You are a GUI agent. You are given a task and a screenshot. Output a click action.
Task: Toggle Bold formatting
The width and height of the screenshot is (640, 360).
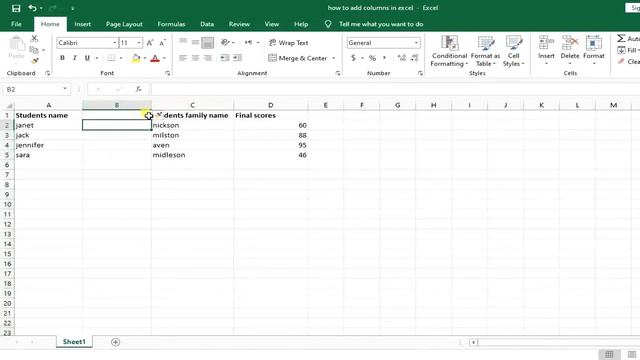pyautogui.click(x=62, y=58)
